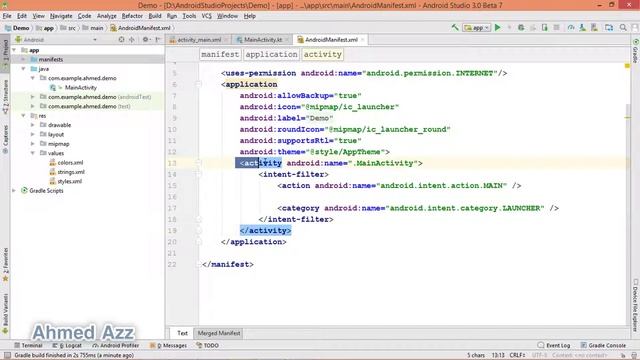Open the Gradle Console
Image resolution: width=640 pixels, height=360 pixels.
pyautogui.click(x=603, y=345)
